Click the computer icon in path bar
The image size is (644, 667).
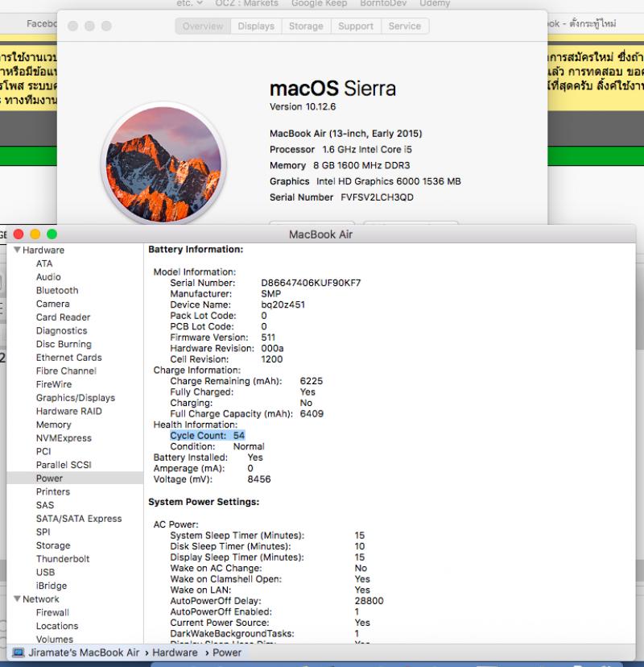pyautogui.click(x=19, y=652)
